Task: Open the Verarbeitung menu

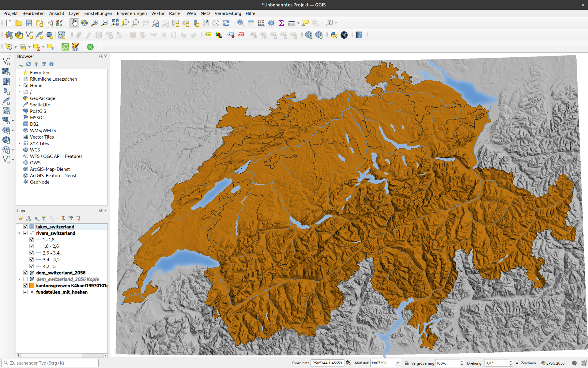Action: tap(228, 13)
